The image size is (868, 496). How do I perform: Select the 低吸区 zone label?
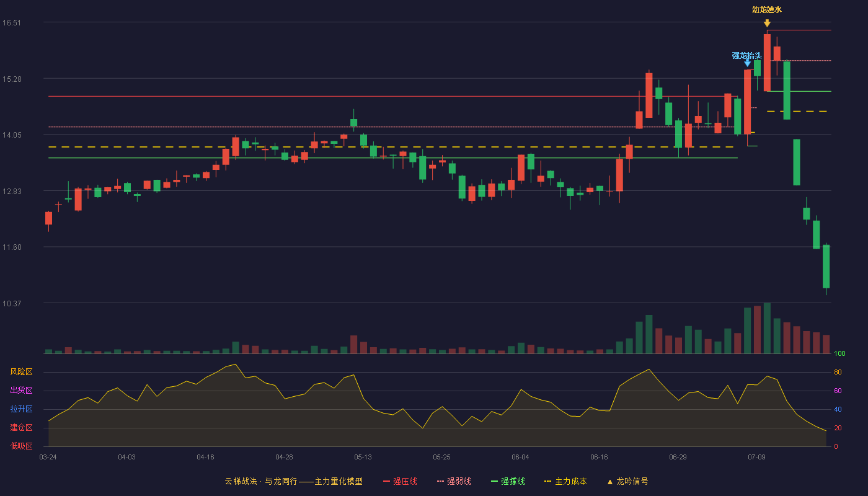click(x=22, y=446)
